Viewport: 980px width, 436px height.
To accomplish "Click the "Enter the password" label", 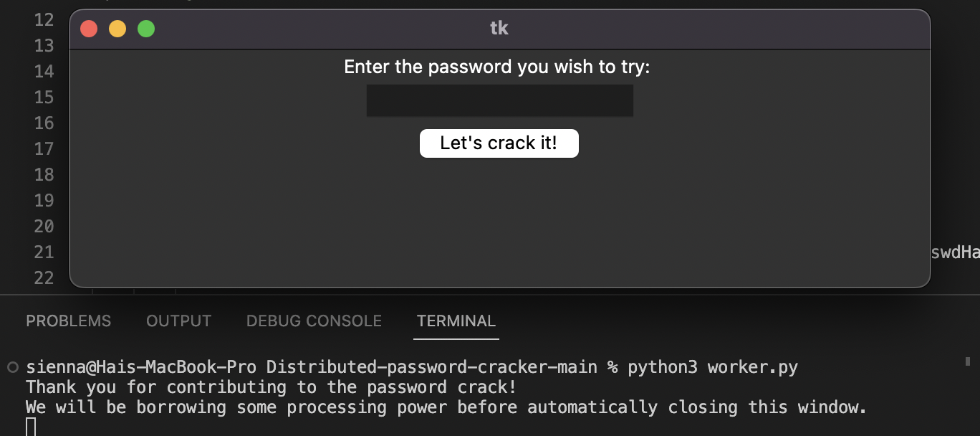I will coord(496,67).
